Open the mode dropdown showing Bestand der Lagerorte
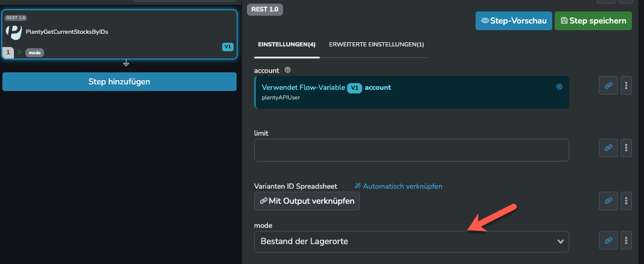This screenshot has height=264, width=644. tap(411, 242)
